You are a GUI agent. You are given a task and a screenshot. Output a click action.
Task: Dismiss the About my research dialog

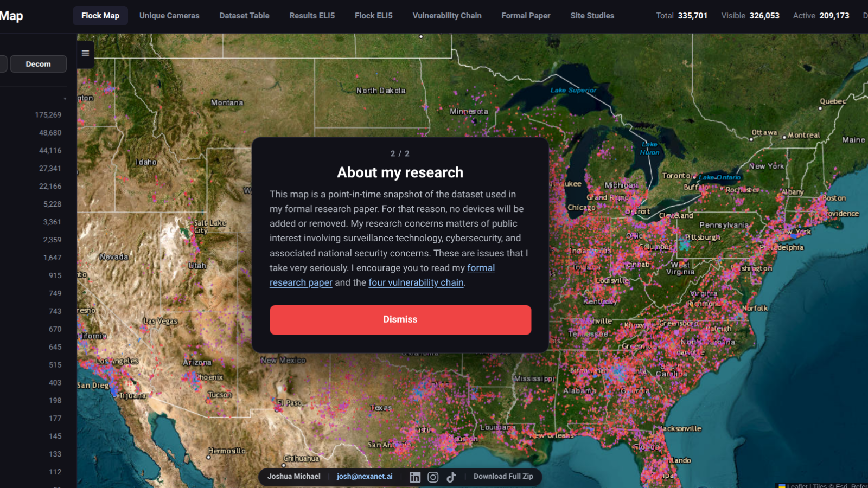pyautogui.click(x=400, y=320)
